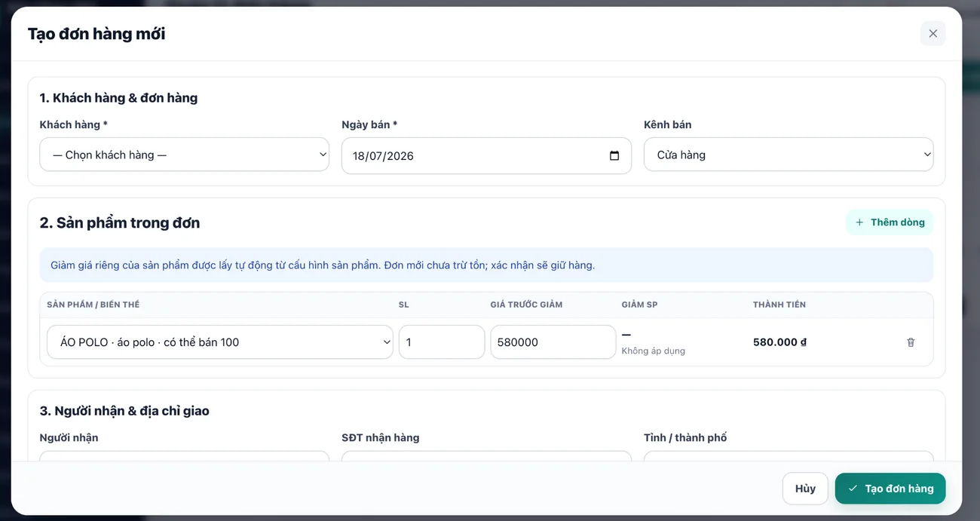This screenshot has height=521, width=980.
Task: Click the THÀNH TIỀN column header
Action: point(779,305)
